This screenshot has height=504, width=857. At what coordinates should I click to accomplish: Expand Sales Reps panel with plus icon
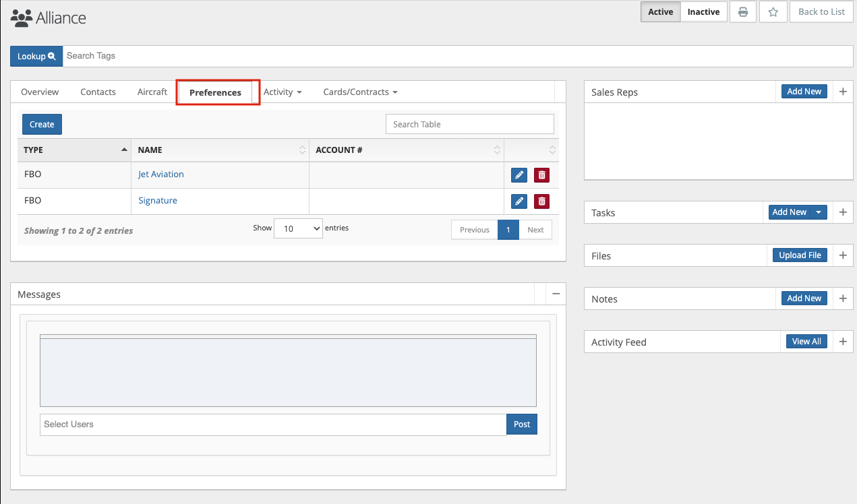[843, 92]
